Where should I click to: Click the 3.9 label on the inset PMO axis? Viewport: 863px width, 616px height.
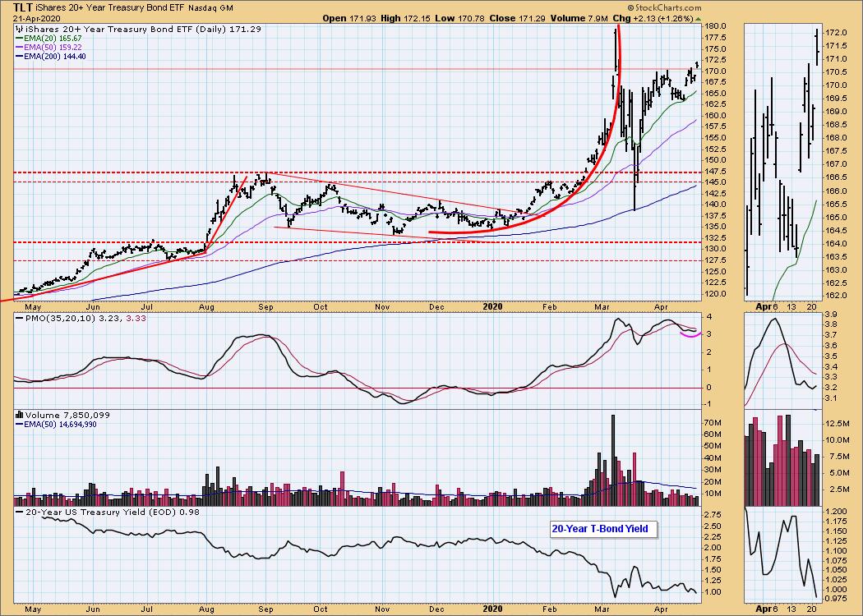[x=831, y=314]
